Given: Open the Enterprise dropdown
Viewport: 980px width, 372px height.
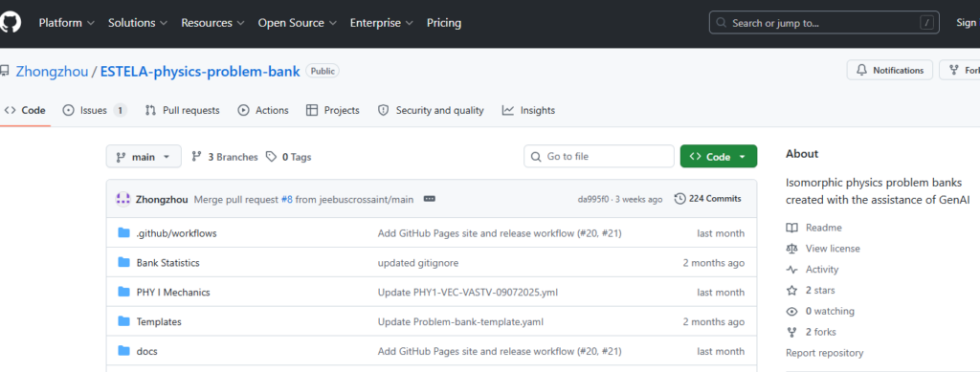Looking at the screenshot, I should point(381,23).
